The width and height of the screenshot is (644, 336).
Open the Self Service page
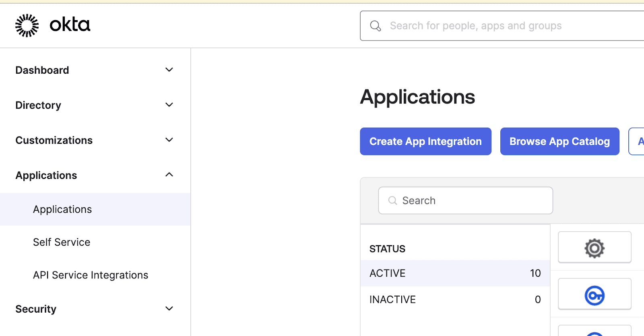point(62,242)
